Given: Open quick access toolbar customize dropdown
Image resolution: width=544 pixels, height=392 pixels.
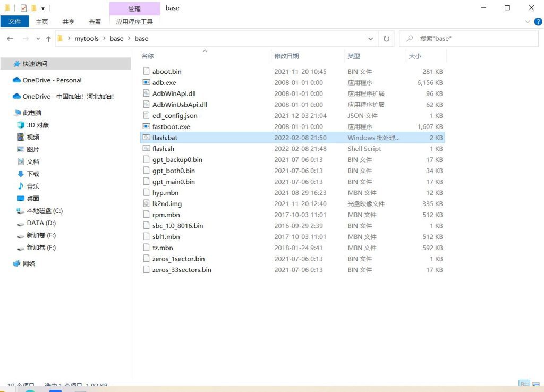Looking at the screenshot, I should (x=43, y=8).
